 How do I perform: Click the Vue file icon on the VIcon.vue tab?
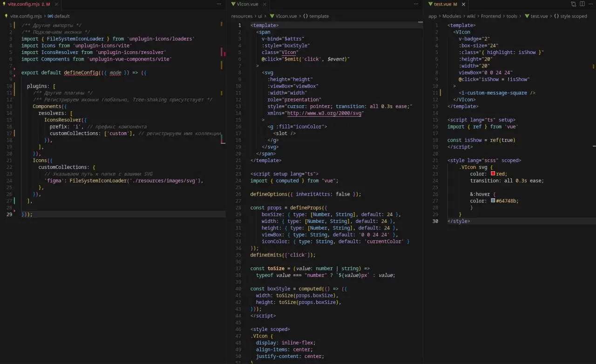coord(234,4)
